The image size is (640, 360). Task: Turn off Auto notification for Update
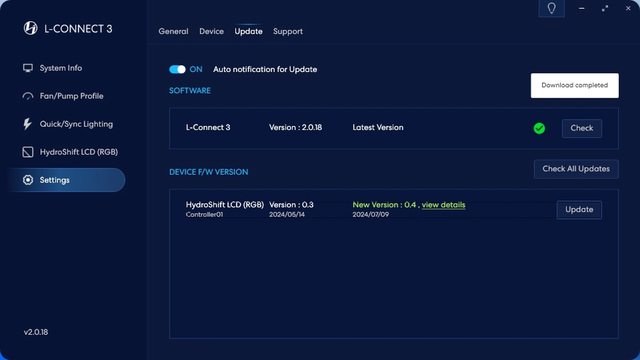click(177, 69)
